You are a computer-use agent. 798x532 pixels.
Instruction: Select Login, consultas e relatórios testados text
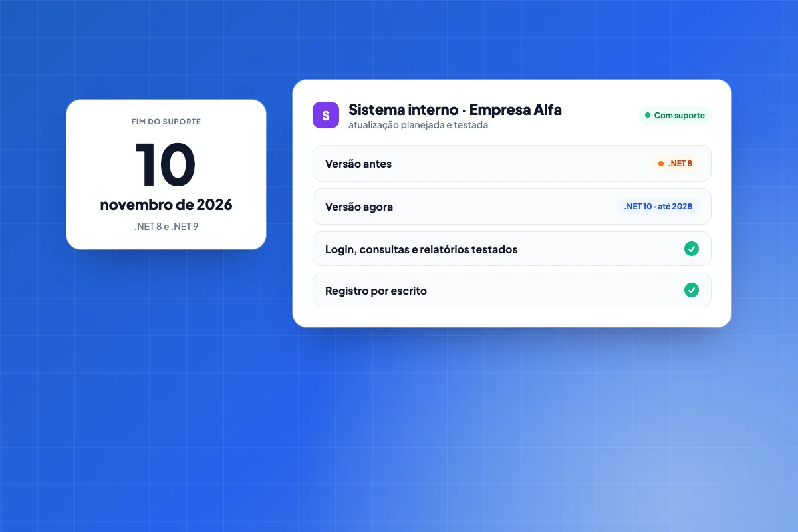[422, 249]
